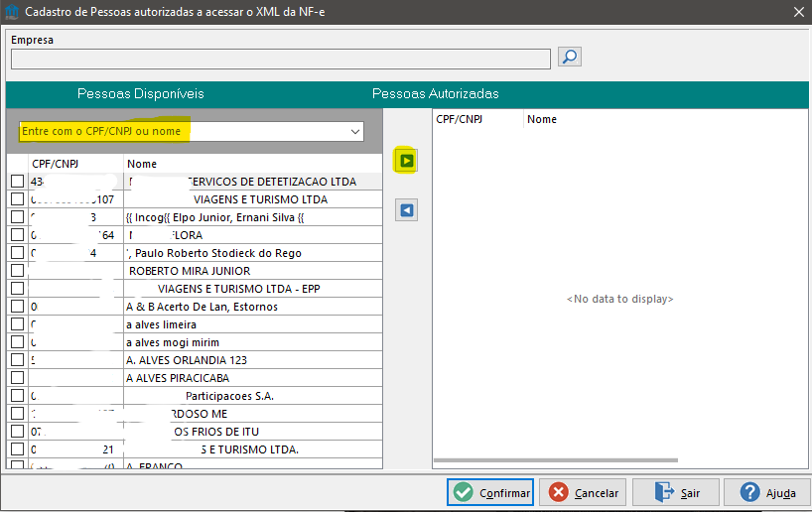Check the VIAGENS E TURISMO LTDA - EPP row
Screen dimensions: 812x512
click(18, 289)
